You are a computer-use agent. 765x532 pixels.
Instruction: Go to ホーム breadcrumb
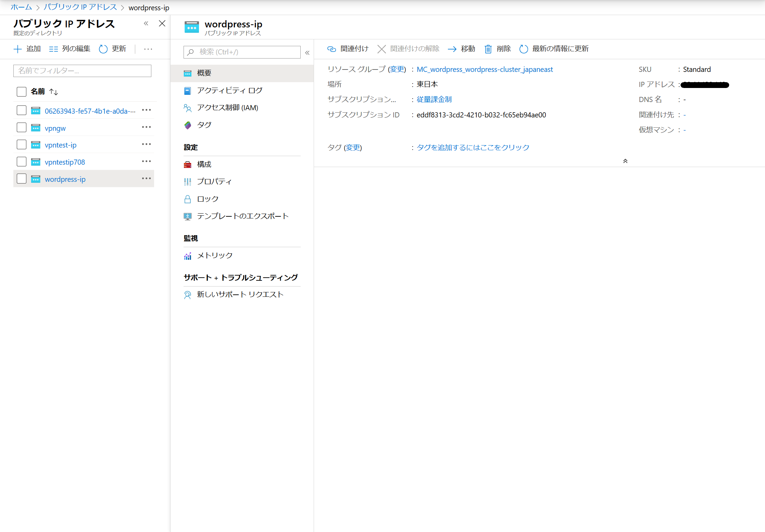(x=21, y=7)
